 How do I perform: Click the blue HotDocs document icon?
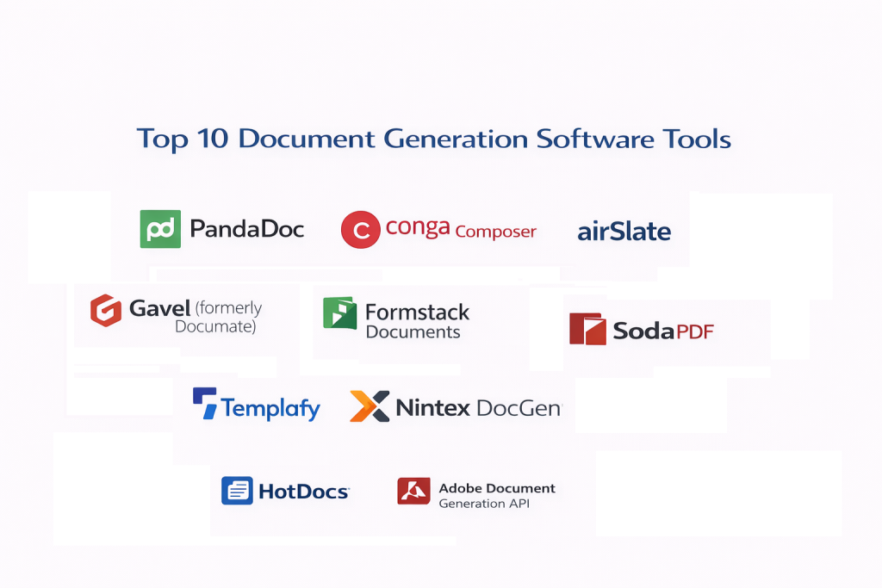coord(237,491)
